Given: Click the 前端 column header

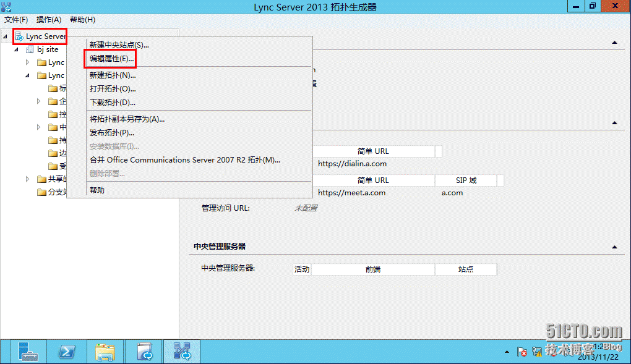Looking at the screenshot, I should pos(373,269).
